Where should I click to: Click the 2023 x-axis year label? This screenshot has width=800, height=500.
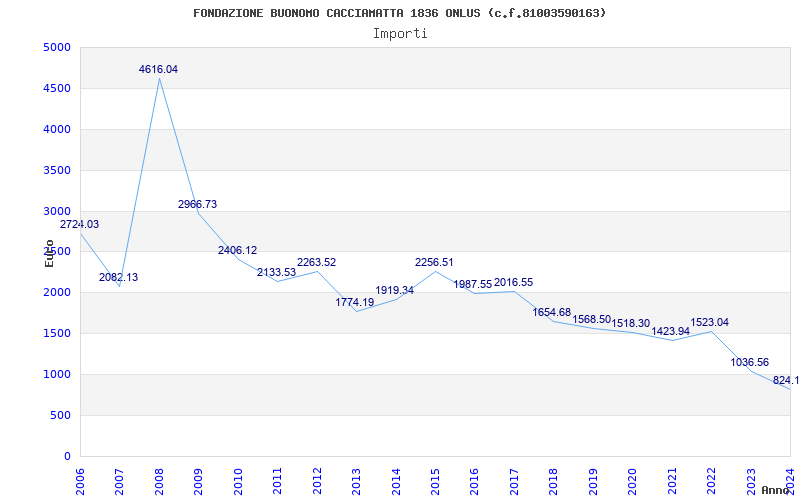pyautogui.click(x=751, y=481)
